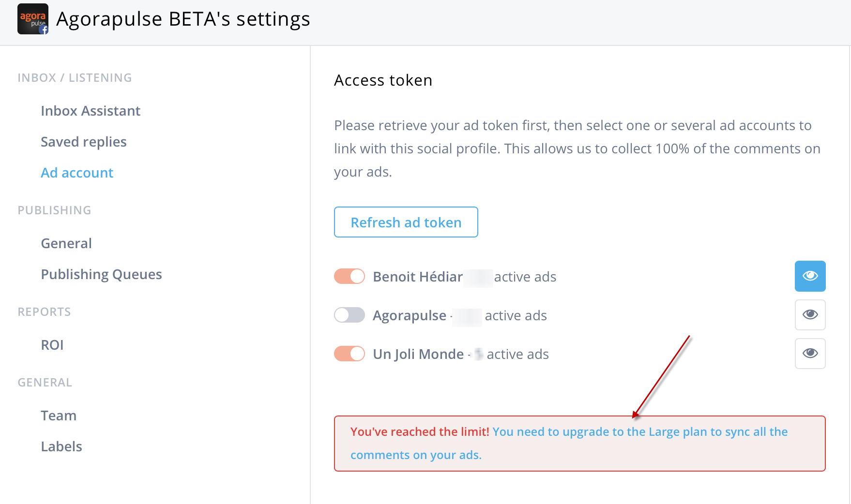The height and width of the screenshot is (504, 851).
Task: Open the ROI reports page
Action: tap(52, 345)
